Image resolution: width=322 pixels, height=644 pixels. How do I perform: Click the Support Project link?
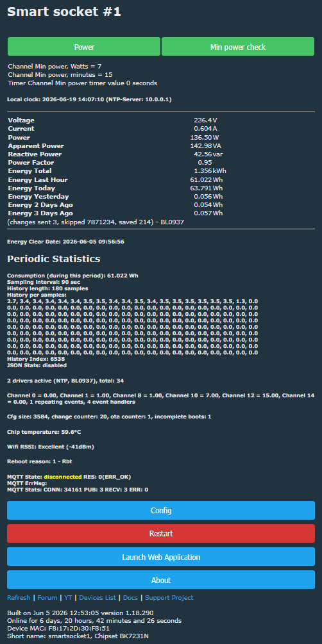tap(169, 598)
